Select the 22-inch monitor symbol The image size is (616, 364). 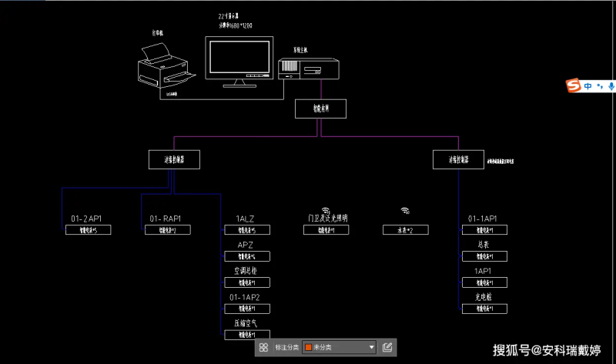coord(239,62)
